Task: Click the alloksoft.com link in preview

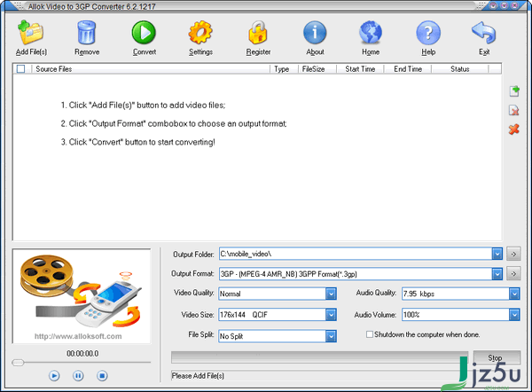Action: click(78, 336)
